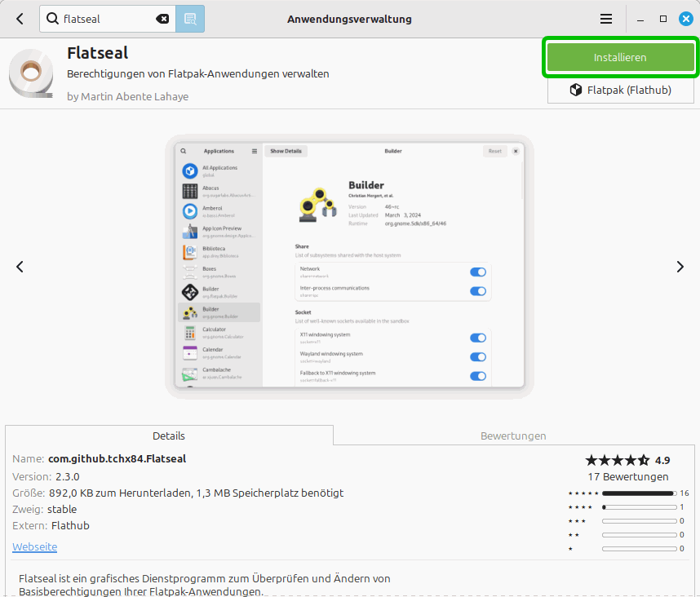Click the X11 windowing system toggle in preview
This screenshot has height=597, width=700.
pyautogui.click(x=478, y=338)
